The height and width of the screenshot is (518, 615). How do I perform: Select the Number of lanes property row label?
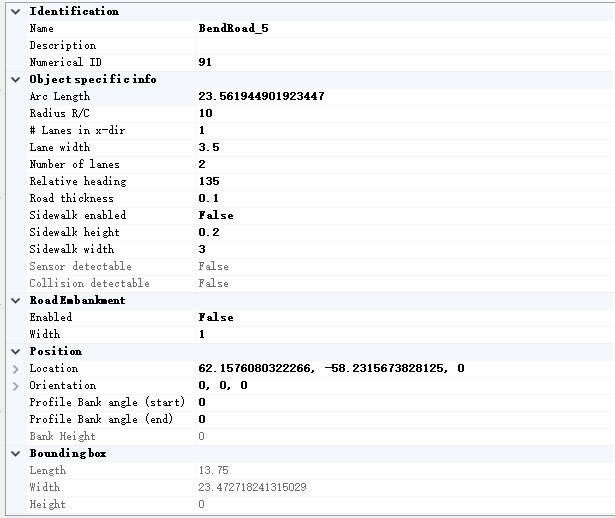(74, 164)
